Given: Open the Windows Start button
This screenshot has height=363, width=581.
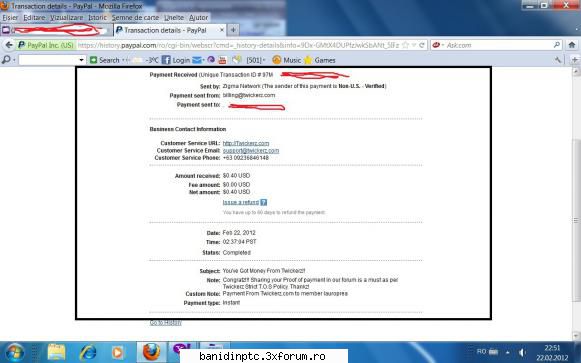Looking at the screenshot, I should click(14, 352).
